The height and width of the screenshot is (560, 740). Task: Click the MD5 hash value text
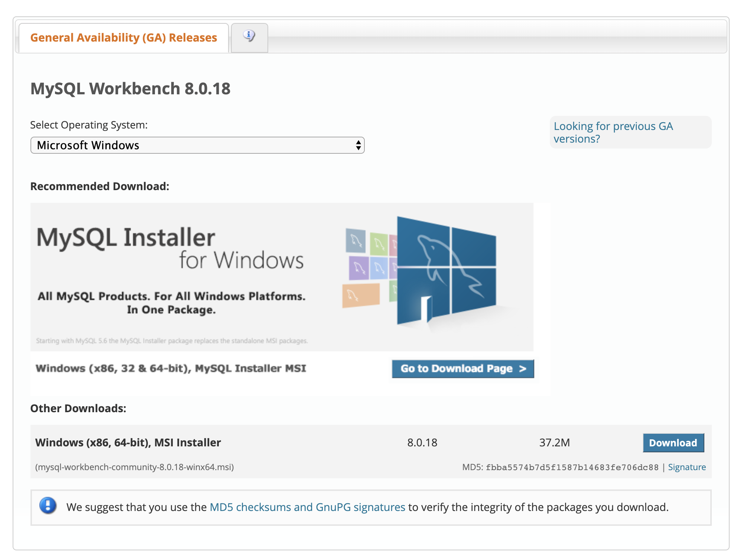click(572, 467)
